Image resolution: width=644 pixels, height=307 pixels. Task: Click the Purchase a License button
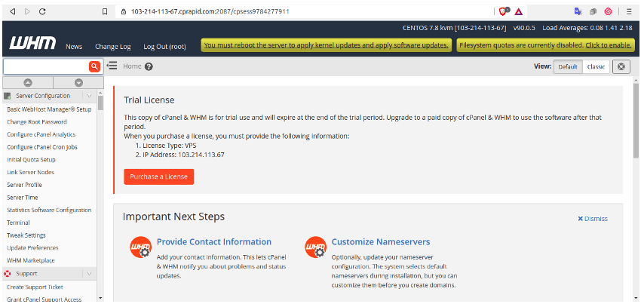coord(158,177)
